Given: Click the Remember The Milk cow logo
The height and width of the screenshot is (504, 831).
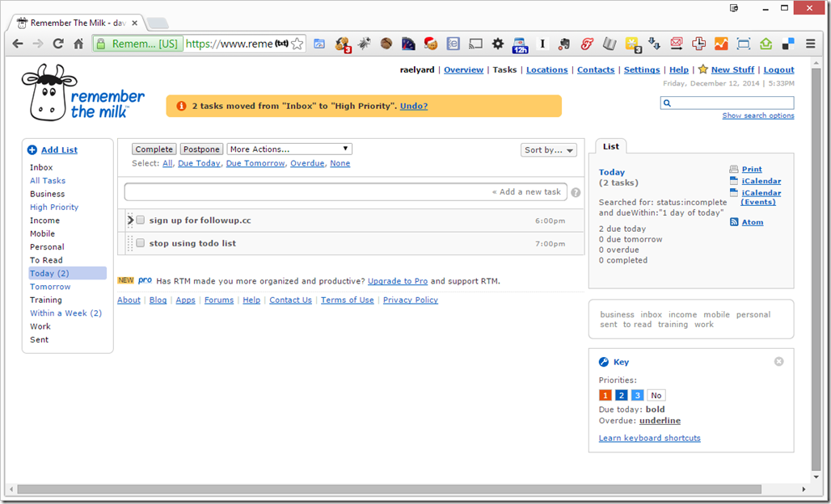Looking at the screenshot, I should pos(83,93).
